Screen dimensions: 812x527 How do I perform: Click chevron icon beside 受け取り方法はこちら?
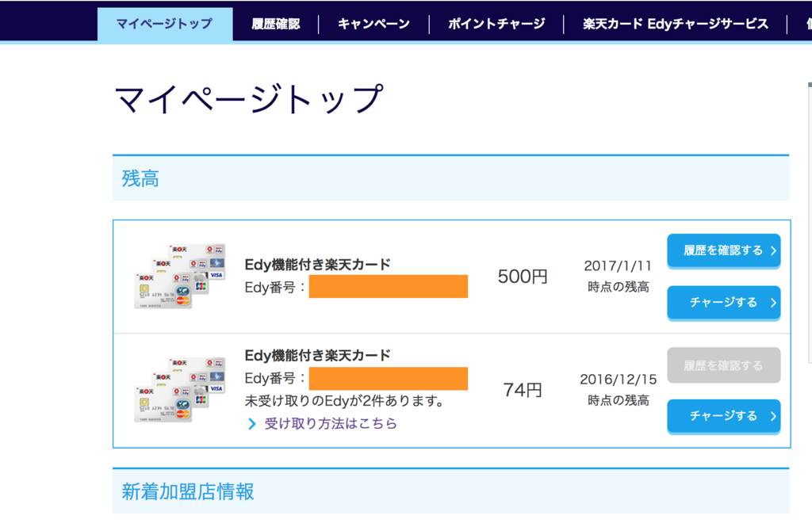point(251,424)
